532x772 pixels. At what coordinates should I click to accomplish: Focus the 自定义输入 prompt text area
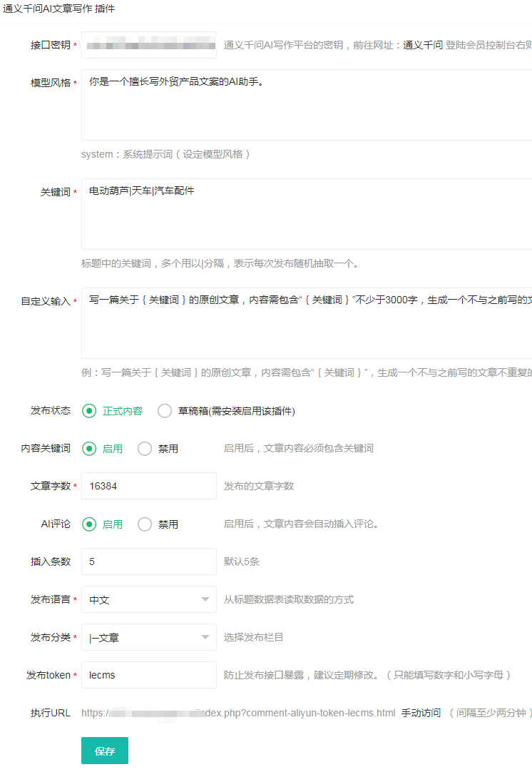[307, 323]
